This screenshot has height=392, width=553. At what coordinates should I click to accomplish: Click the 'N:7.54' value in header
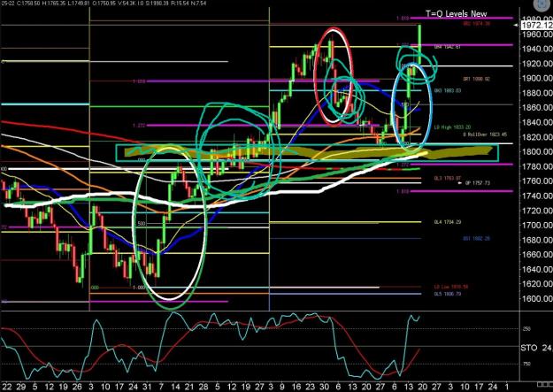[x=199, y=4]
